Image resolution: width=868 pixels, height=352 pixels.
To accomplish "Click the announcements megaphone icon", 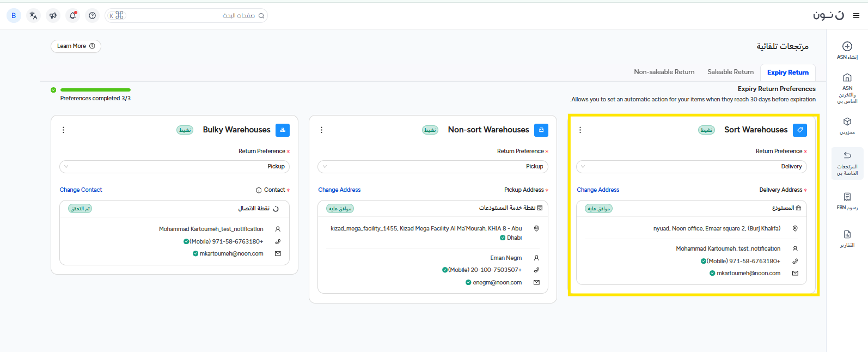I will point(53,16).
